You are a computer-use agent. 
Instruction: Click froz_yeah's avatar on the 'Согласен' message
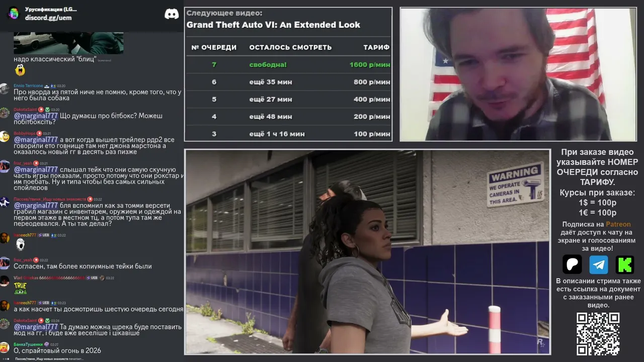pyautogui.click(x=5, y=263)
